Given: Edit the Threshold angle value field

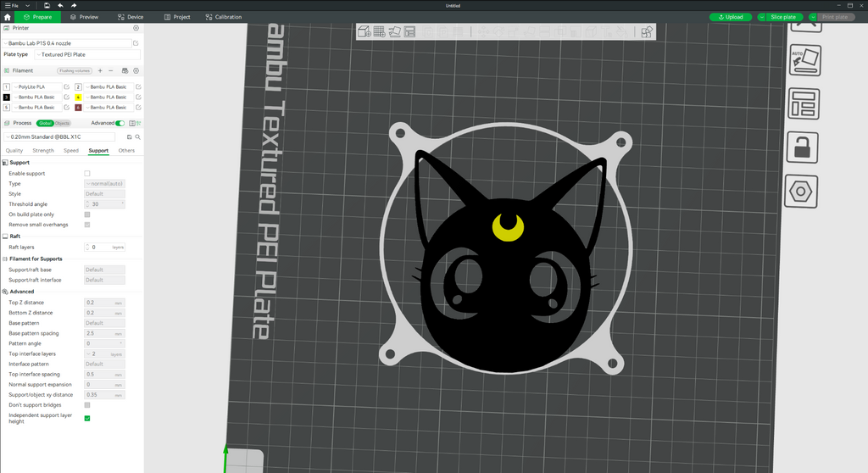Looking at the screenshot, I should pos(104,204).
